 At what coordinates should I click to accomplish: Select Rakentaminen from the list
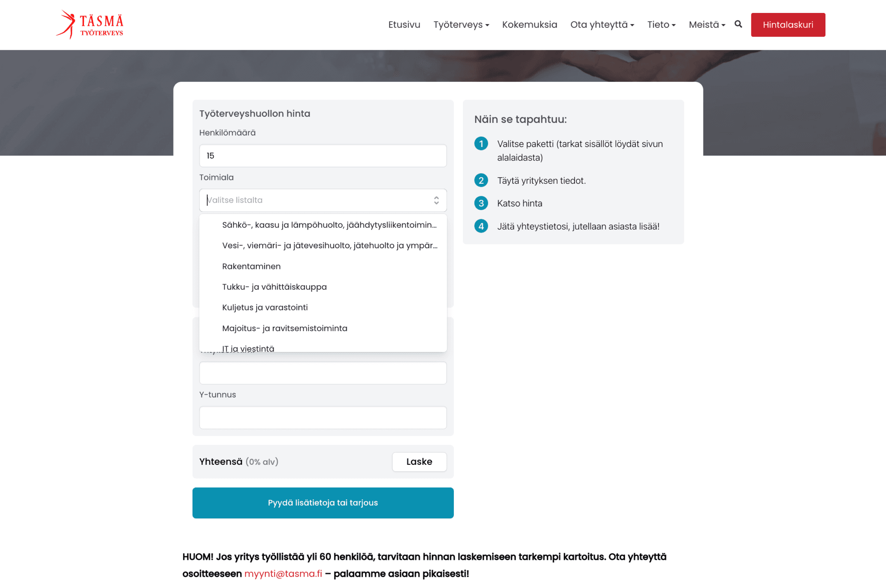point(251,266)
